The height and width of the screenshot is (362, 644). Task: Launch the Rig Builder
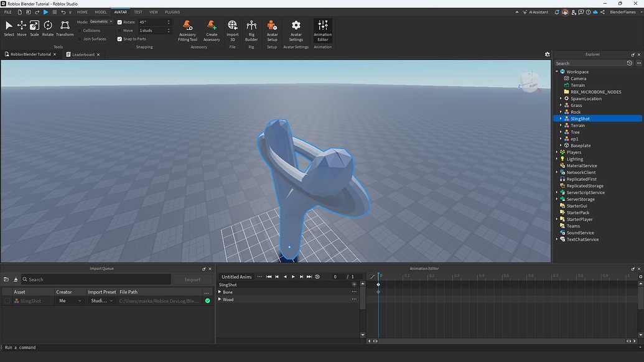click(251, 30)
